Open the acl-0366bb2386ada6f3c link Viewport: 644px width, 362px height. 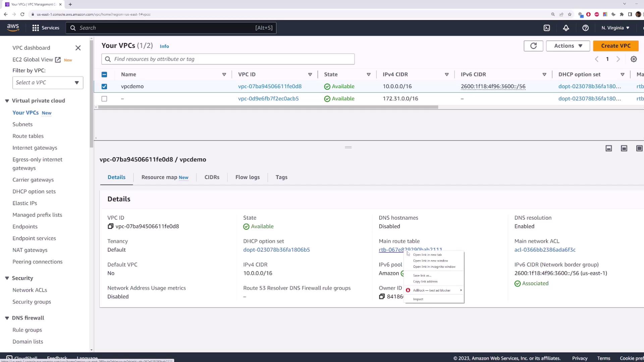545,250
